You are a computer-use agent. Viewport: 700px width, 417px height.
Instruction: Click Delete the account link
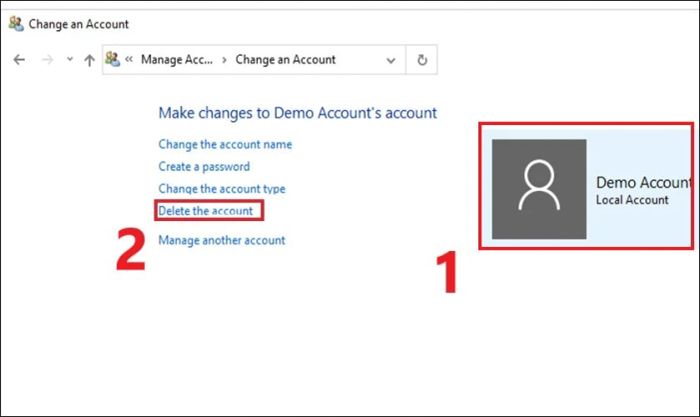[x=205, y=211]
